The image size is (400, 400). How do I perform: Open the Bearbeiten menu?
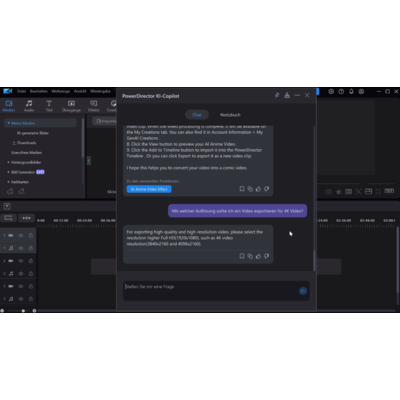point(39,91)
